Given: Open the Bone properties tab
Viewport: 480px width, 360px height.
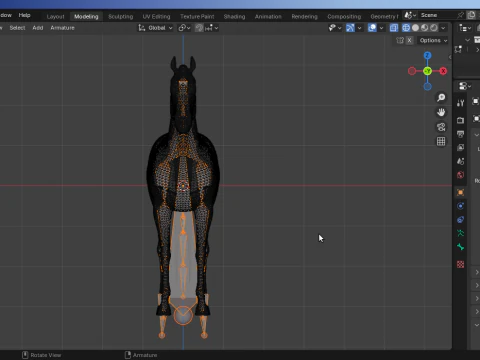Looking at the screenshot, I should point(461,247).
